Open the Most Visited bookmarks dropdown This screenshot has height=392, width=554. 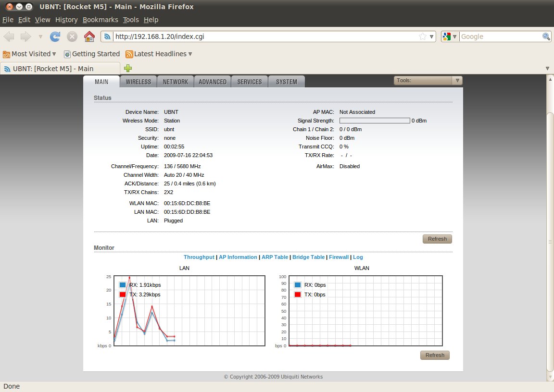pyautogui.click(x=29, y=54)
